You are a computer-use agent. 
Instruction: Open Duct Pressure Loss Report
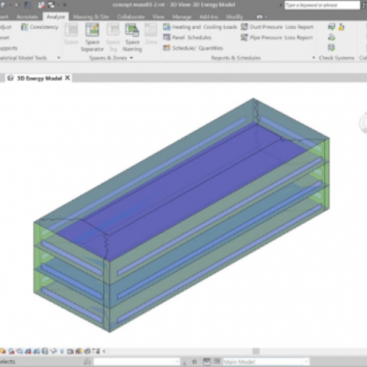[x=277, y=27]
